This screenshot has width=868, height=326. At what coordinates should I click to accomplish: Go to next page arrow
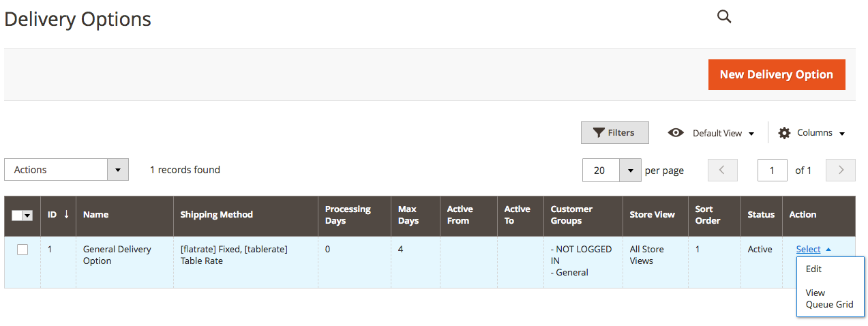[x=841, y=170]
